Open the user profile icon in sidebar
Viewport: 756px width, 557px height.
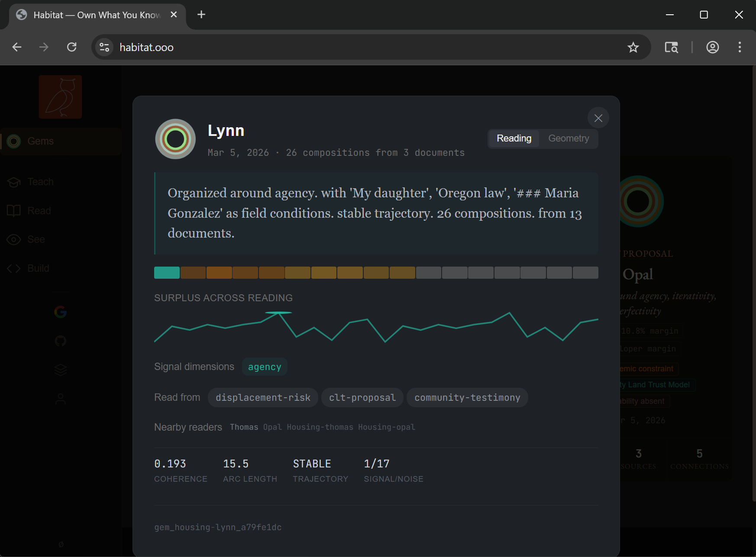click(61, 399)
